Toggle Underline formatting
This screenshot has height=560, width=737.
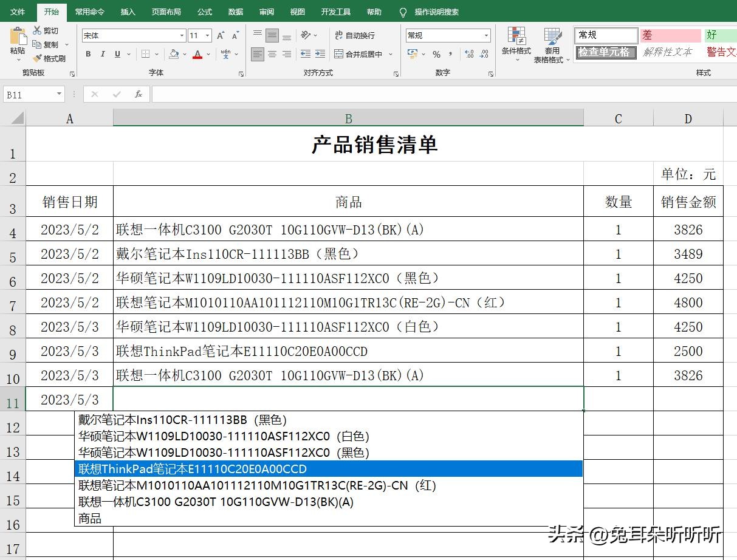tap(117, 54)
